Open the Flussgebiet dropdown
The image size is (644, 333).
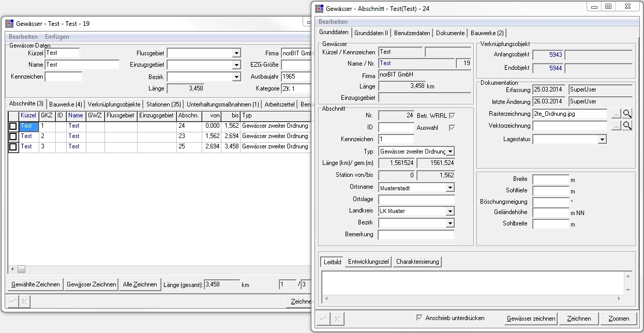[x=236, y=53]
